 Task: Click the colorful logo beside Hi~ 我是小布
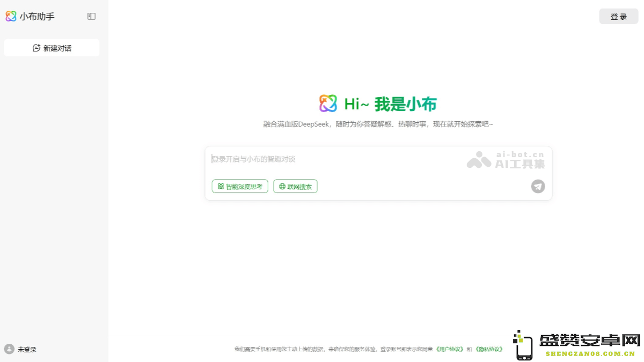[x=328, y=104]
